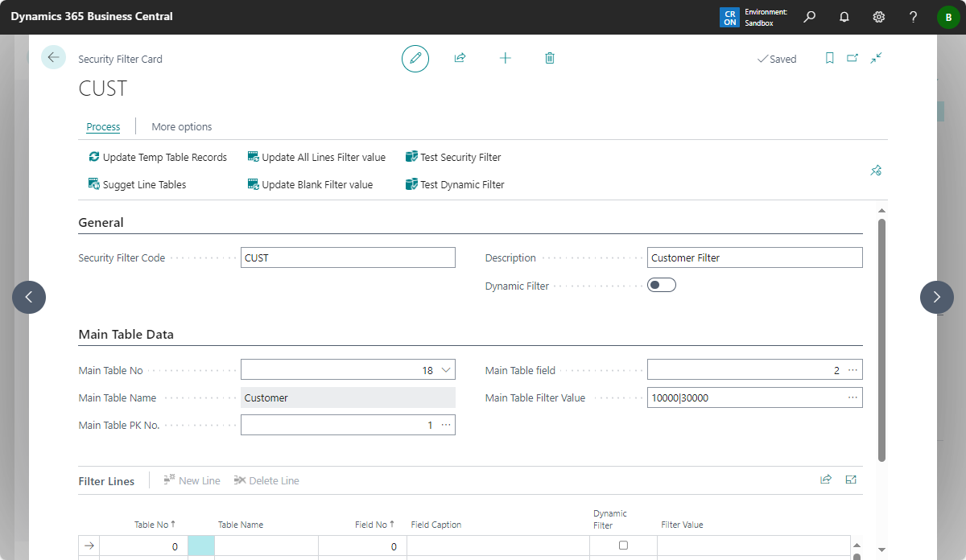
Task: Go to previous record arrow
Action: click(29, 297)
